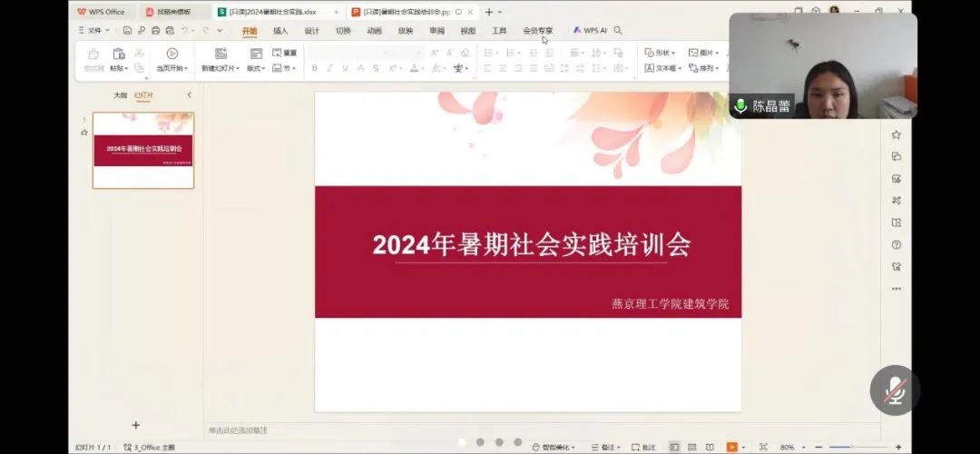Viewport: 980px width, 454px height.
Task: Toggle normal view mode in status bar
Action: tap(674, 447)
